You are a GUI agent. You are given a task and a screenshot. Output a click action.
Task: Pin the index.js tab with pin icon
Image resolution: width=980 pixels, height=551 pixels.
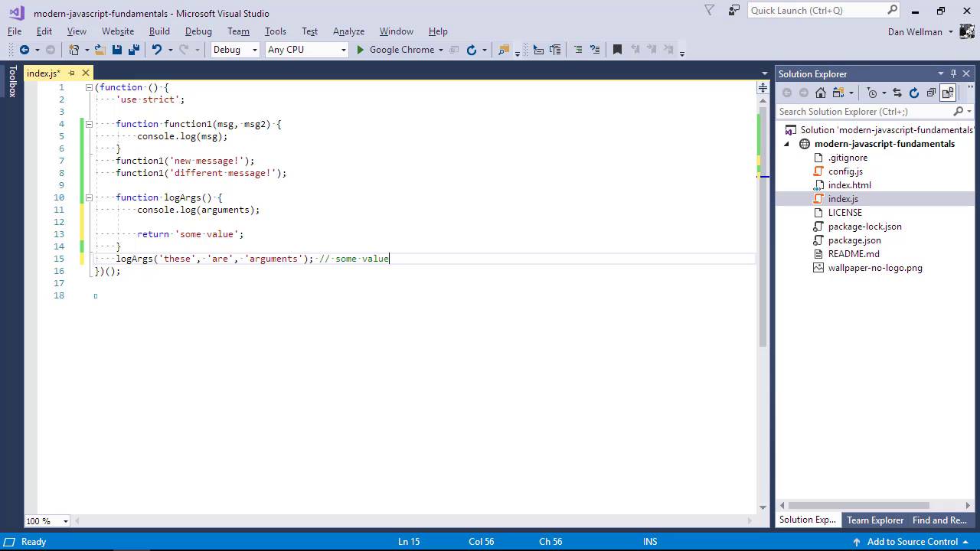71,73
